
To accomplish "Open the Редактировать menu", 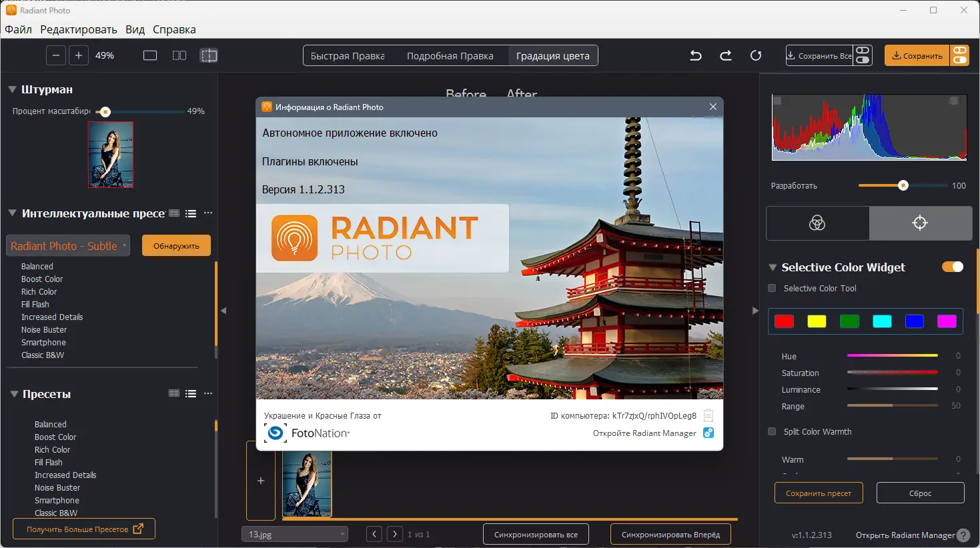I will point(79,29).
